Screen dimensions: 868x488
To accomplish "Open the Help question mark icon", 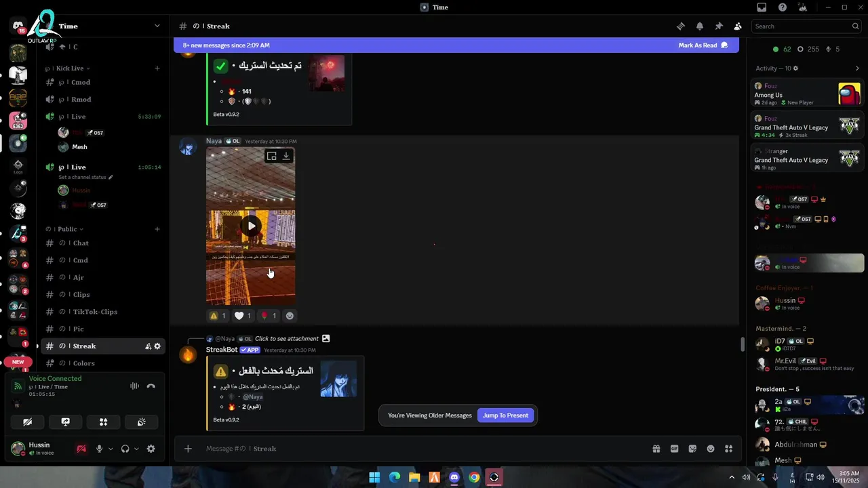I will tap(783, 7).
